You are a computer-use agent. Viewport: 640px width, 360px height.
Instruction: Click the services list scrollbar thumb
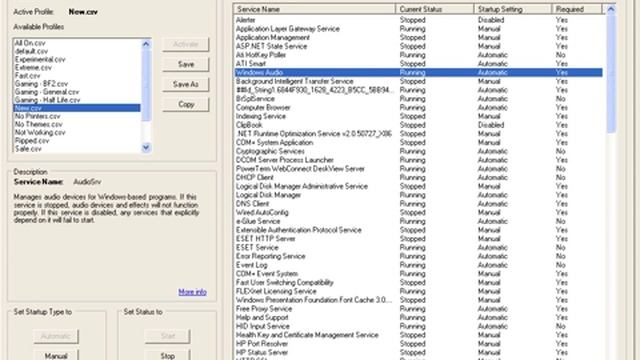coord(611,73)
